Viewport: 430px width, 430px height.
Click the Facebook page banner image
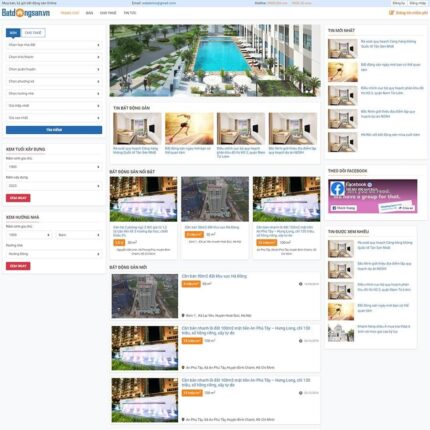[x=372, y=196]
